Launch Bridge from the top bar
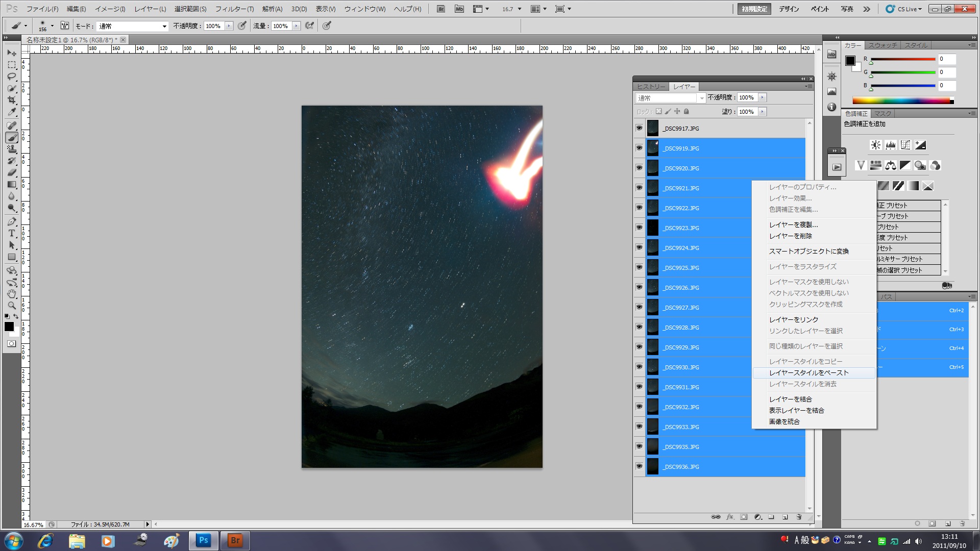Image resolution: width=980 pixels, height=551 pixels. click(441, 9)
